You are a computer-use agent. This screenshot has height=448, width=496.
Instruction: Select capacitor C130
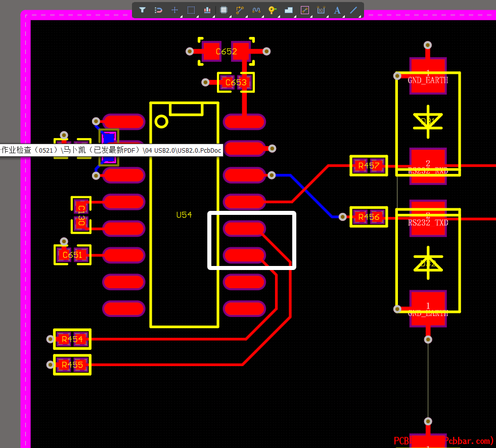pos(81,215)
